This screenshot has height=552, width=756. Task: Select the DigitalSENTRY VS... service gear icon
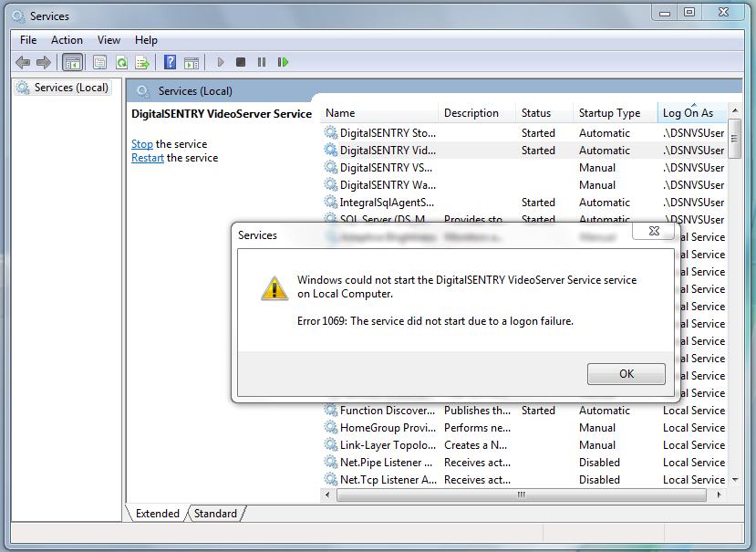click(331, 168)
